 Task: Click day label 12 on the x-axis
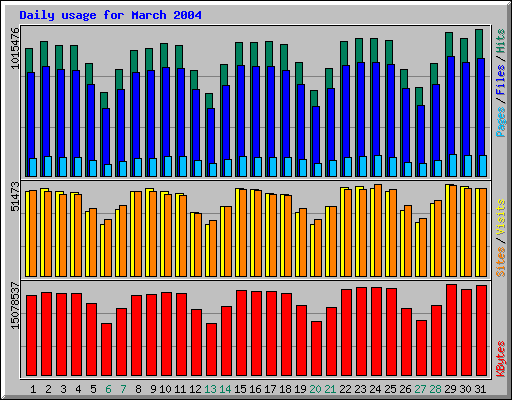tap(195, 389)
